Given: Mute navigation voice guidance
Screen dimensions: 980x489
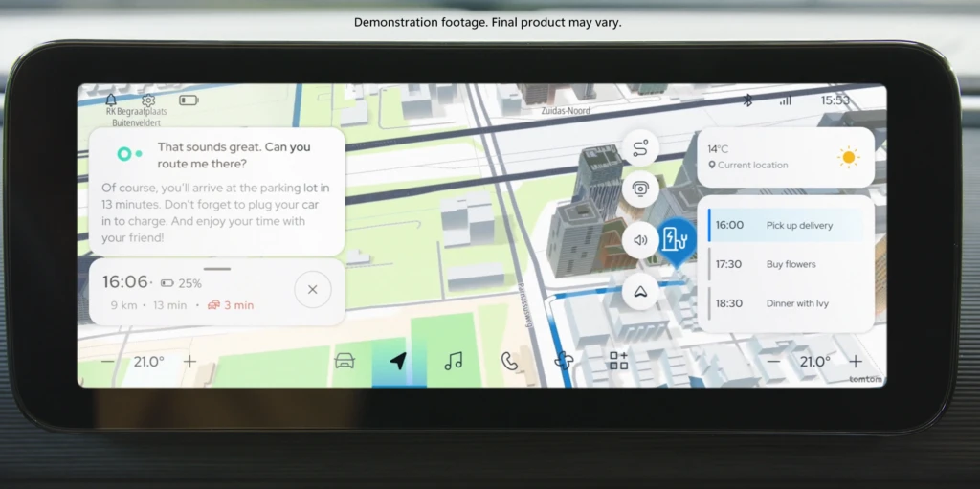Looking at the screenshot, I should [640, 240].
